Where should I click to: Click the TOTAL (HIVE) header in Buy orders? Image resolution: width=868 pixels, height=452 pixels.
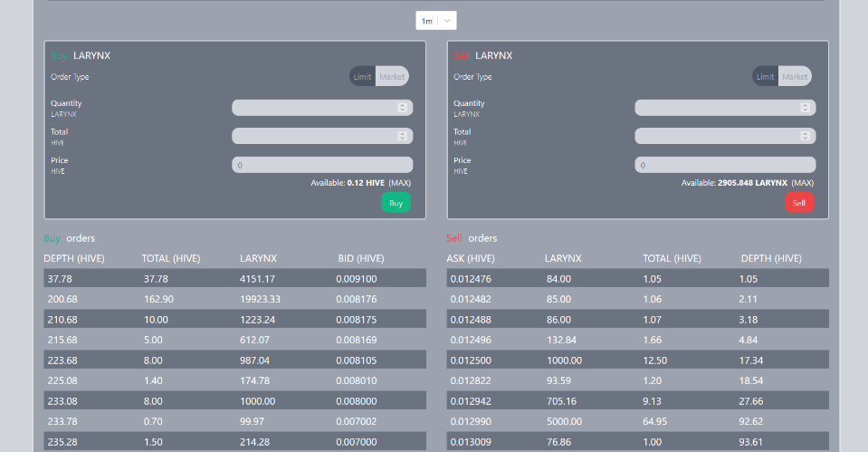[x=171, y=259]
